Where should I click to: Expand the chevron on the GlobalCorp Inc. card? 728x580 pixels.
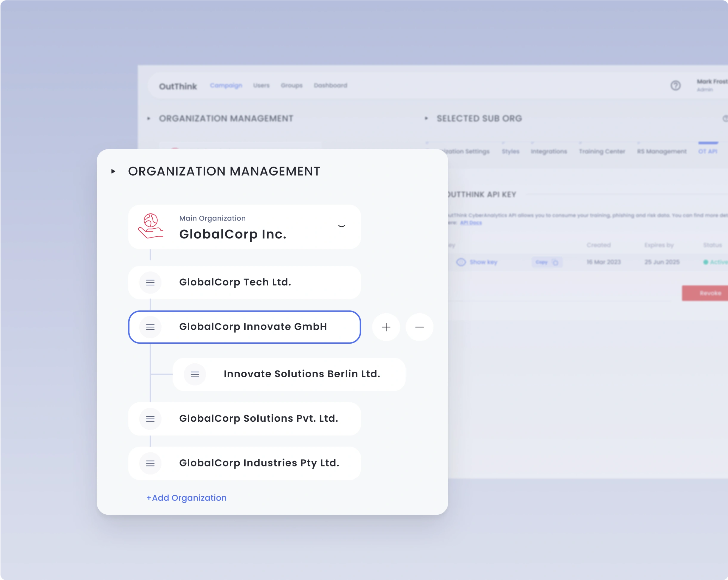click(342, 227)
